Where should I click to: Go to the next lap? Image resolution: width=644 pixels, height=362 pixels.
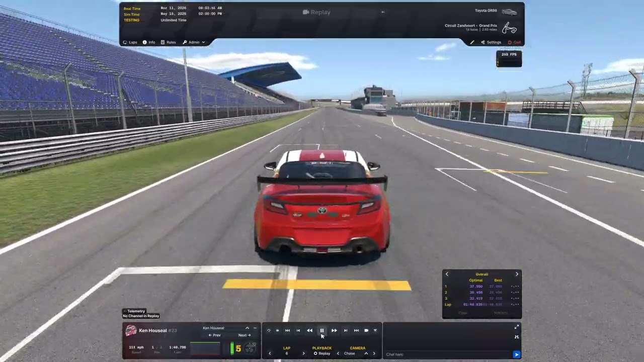[303, 353]
